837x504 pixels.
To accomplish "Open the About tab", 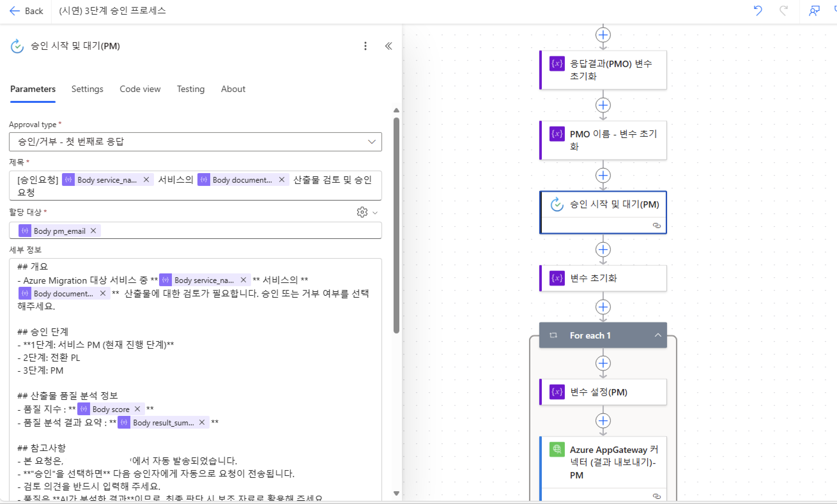I will click(233, 89).
